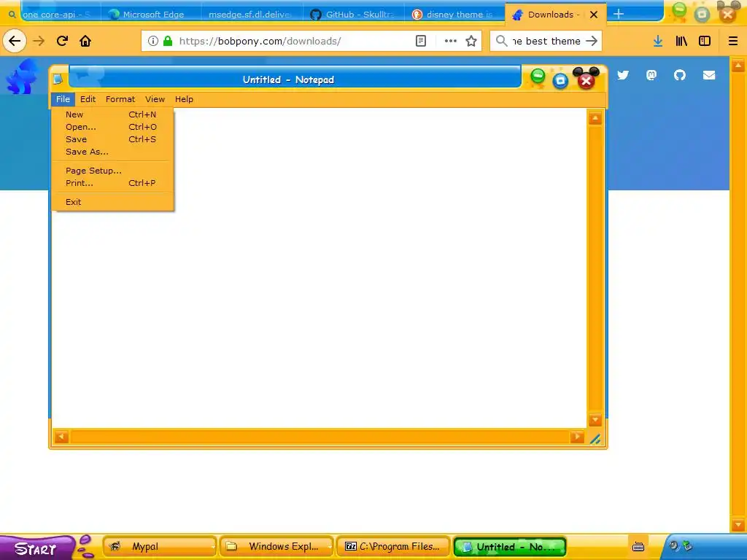This screenshot has width=747, height=560.
Task: Open the library bookshelf icon
Action: pyautogui.click(x=681, y=41)
